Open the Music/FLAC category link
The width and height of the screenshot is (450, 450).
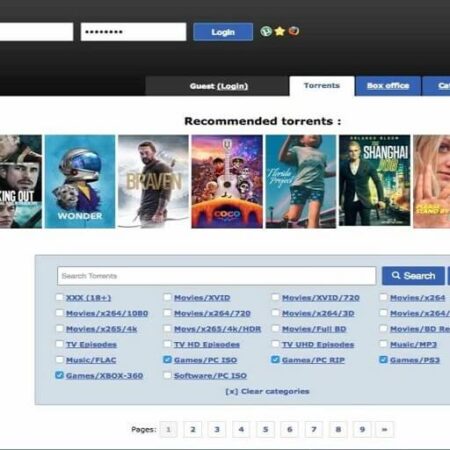click(x=91, y=360)
